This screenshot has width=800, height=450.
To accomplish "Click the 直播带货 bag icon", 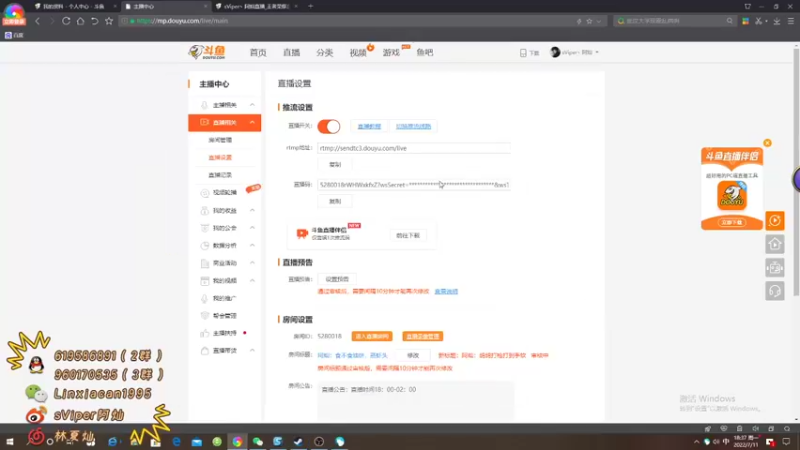I will click(205, 351).
